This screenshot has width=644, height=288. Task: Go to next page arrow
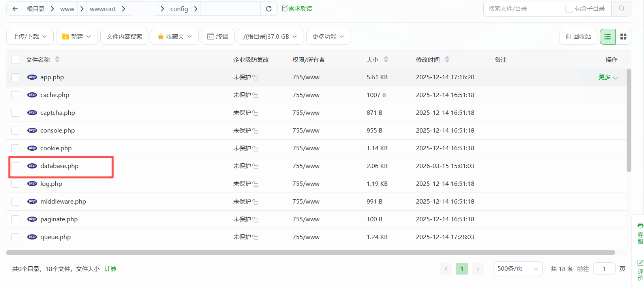click(x=478, y=269)
